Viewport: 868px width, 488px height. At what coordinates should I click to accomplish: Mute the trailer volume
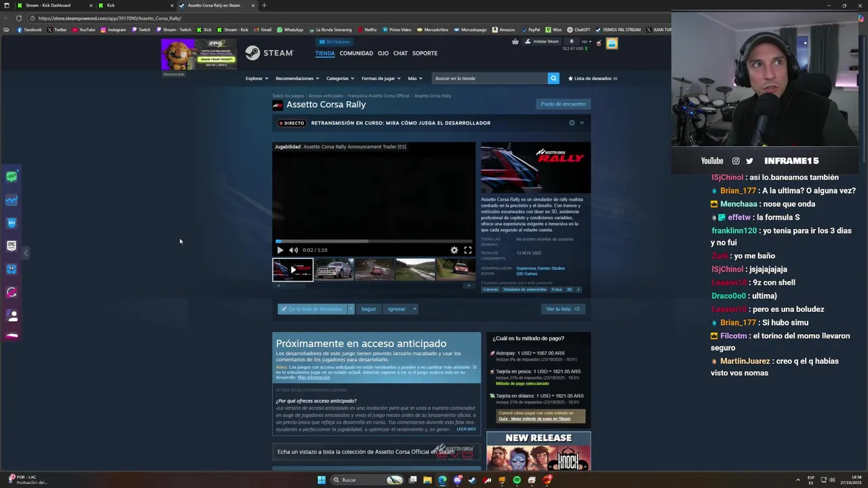(293, 250)
